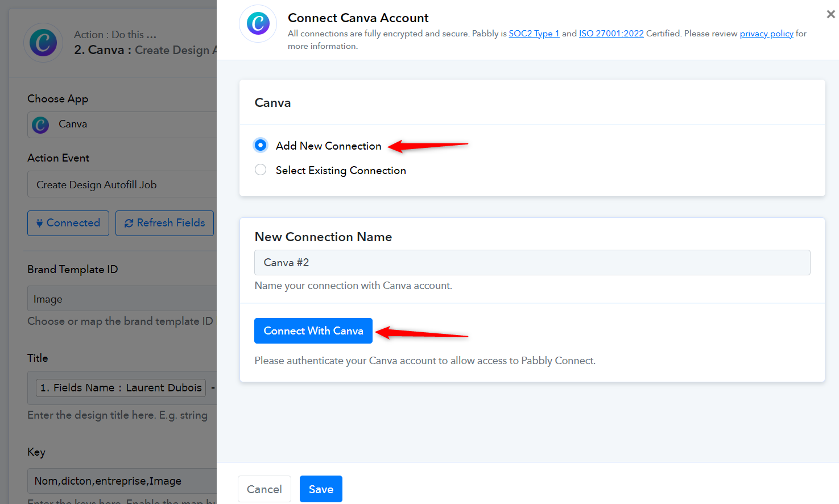Viewport: 839px width, 504px height.
Task: Click the refresh arrows icon on Refresh Fields
Action: tap(129, 223)
